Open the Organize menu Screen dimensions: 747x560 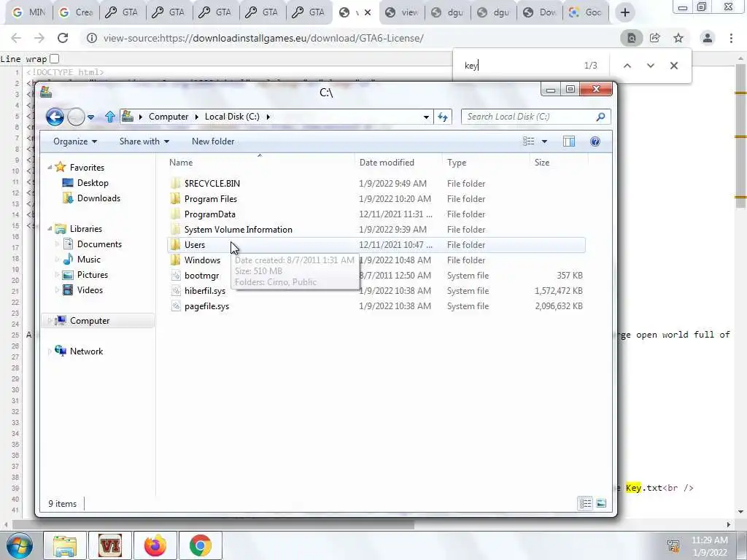pyautogui.click(x=75, y=141)
